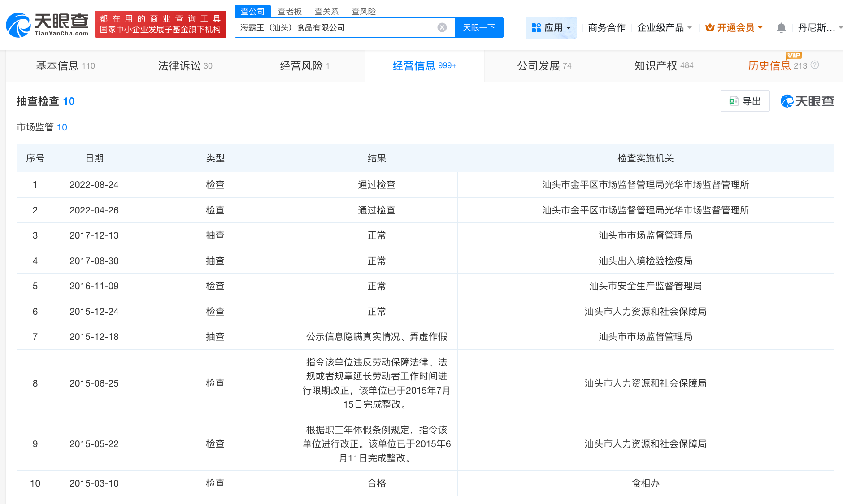843x504 pixels.
Task: Click the 食相办 authority cell
Action: 646,483
